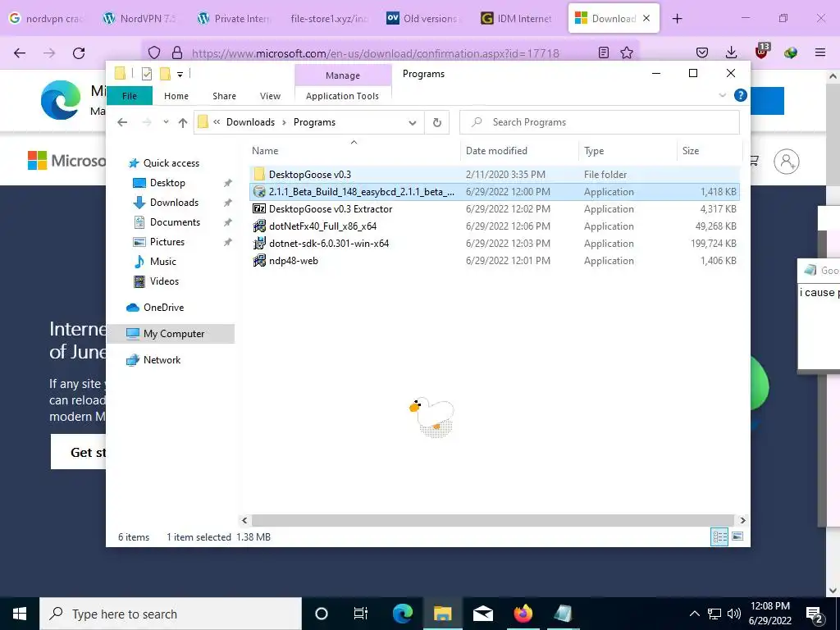The width and height of the screenshot is (840, 630).
Task: Go back in Firefox browser
Action: pyautogui.click(x=20, y=52)
